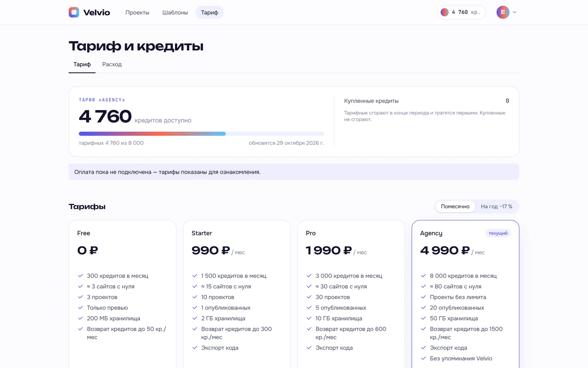Select the Тариф navigation item
The height and width of the screenshot is (368, 588).
[x=209, y=13]
